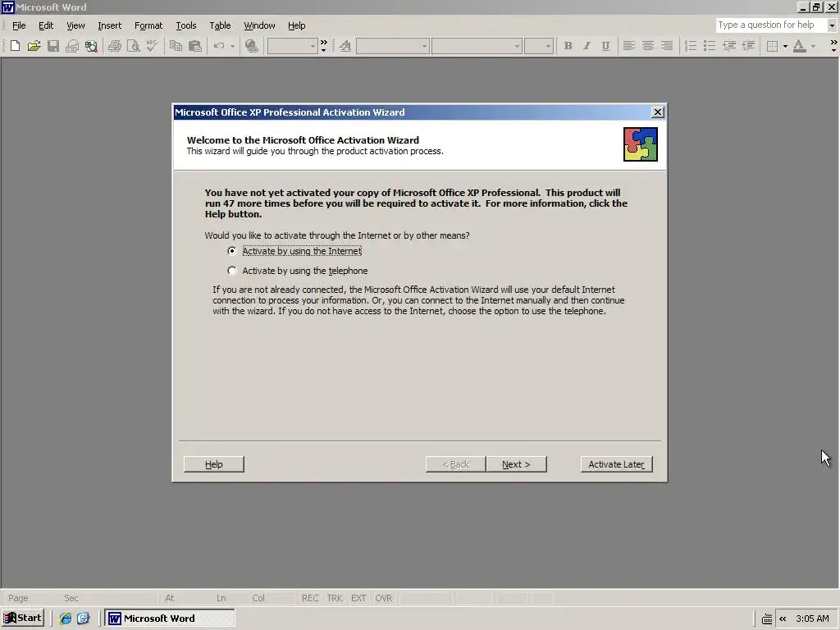Image resolution: width=840 pixels, height=630 pixels.
Task: Click the Insert Hyperlink globe icon
Action: point(251,46)
